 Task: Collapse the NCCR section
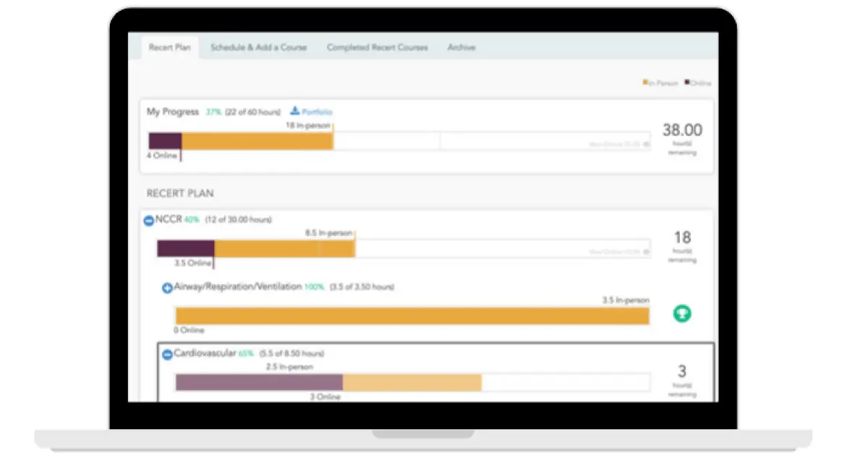pyautogui.click(x=149, y=220)
